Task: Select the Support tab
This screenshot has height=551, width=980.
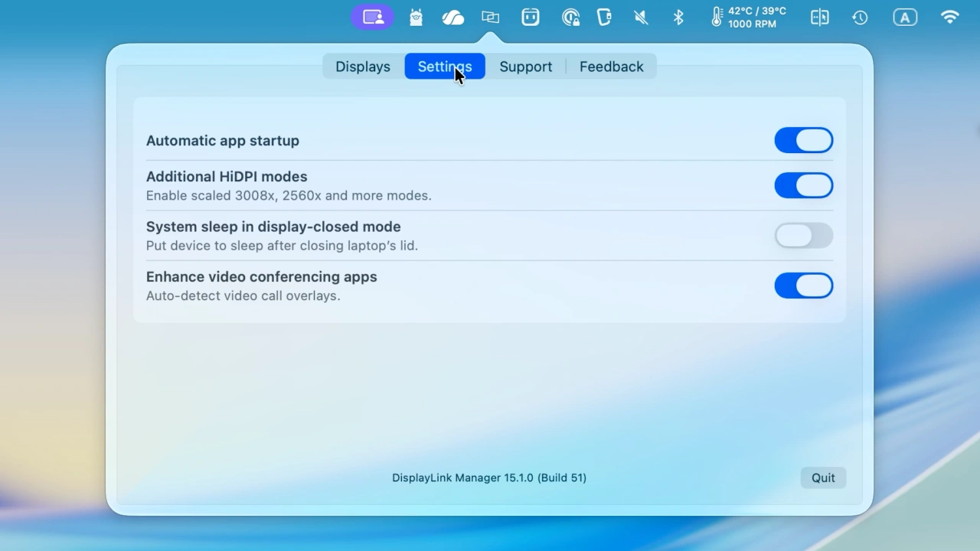Action: (x=525, y=67)
